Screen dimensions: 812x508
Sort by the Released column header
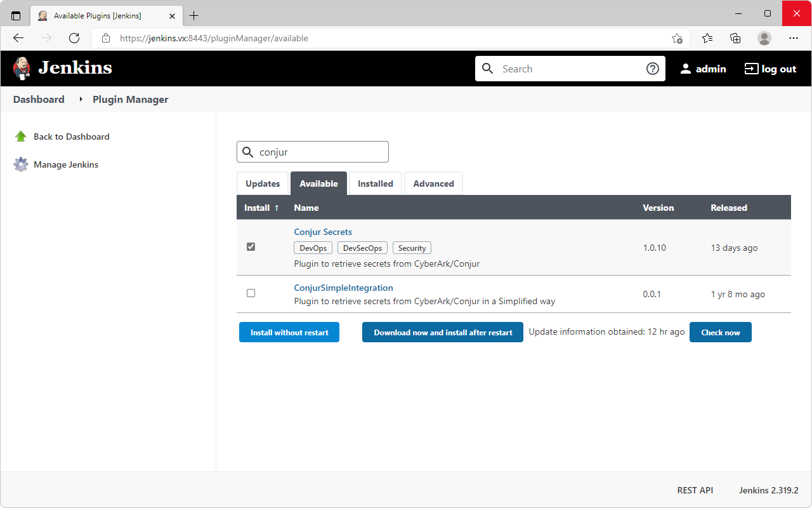coord(729,208)
